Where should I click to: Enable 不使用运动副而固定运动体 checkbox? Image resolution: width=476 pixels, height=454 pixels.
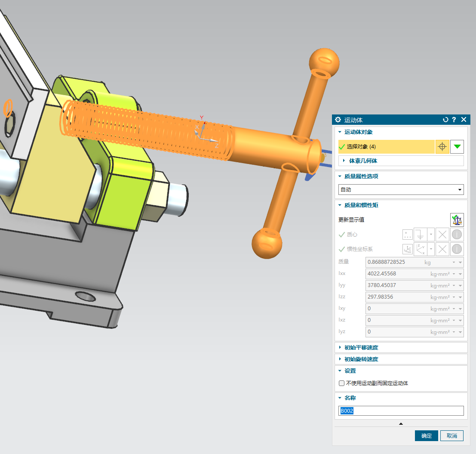[x=342, y=383]
